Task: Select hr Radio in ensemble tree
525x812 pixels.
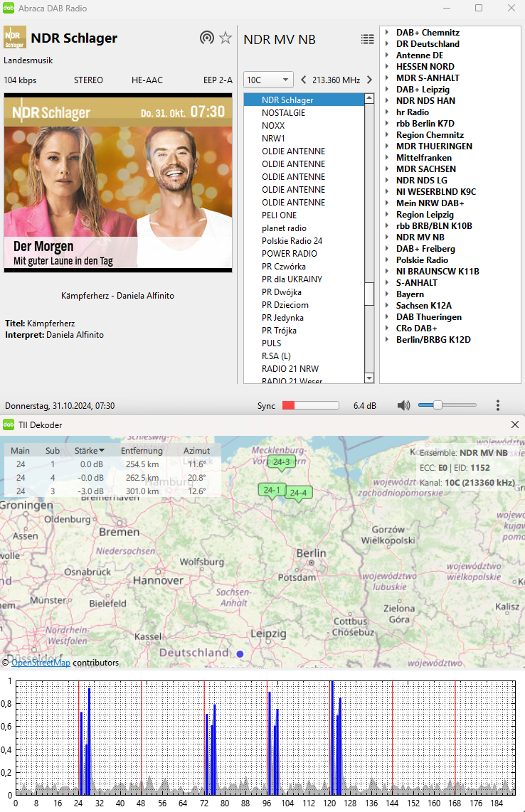Action: (x=413, y=112)
